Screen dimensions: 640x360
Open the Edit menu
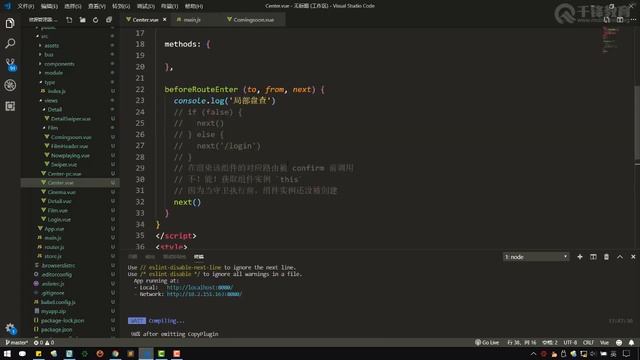49,6
